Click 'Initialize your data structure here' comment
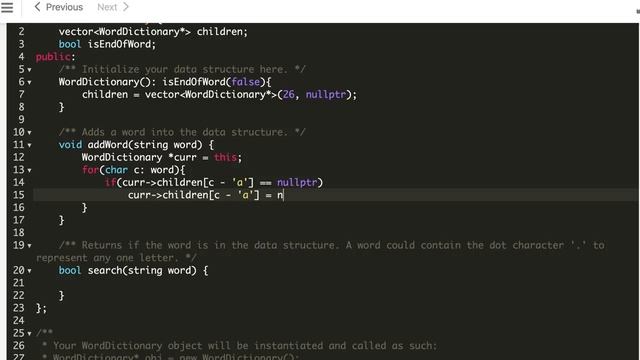This screenshot has width=640, height=360. [x=182, y=69]
